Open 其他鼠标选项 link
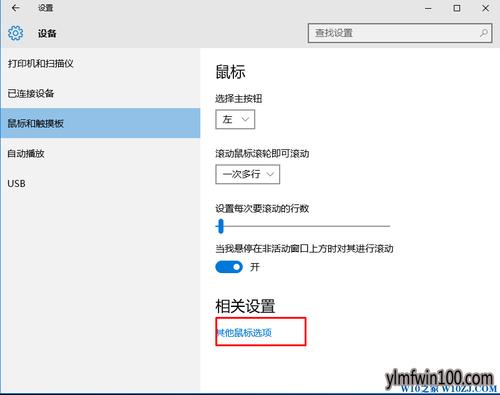The width and height of the screenshot is (500, 395). (244, 332)
